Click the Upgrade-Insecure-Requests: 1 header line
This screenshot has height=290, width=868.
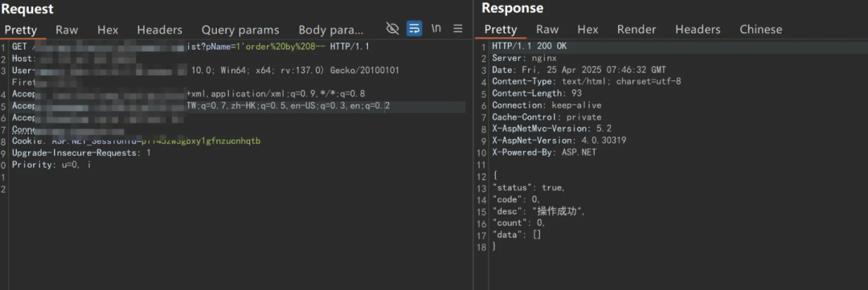pos(81,153)
